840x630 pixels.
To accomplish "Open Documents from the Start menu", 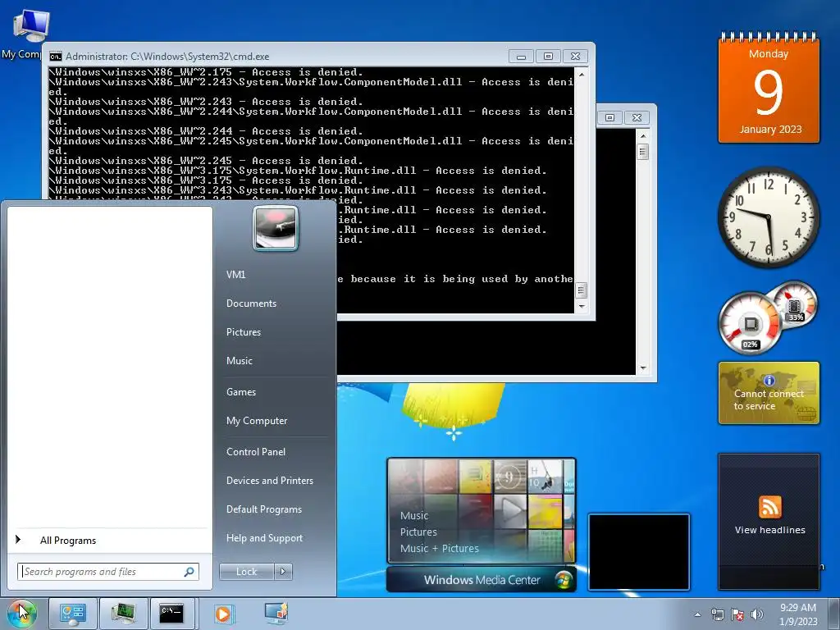I will (251, 304).
